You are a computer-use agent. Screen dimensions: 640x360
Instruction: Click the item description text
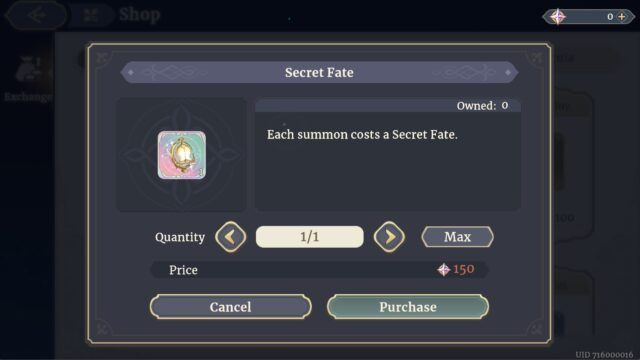pos(362,135)
